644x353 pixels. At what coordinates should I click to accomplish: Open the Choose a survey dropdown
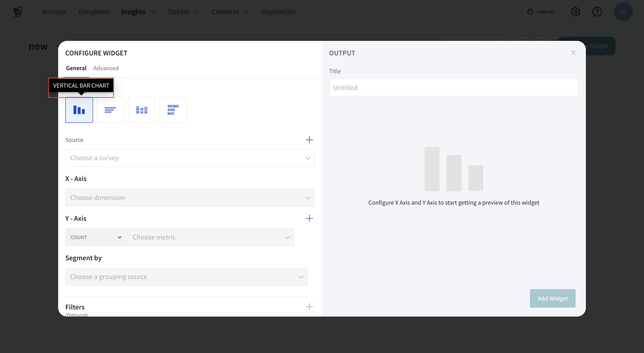pyautogui.click(x=190, y=158)
